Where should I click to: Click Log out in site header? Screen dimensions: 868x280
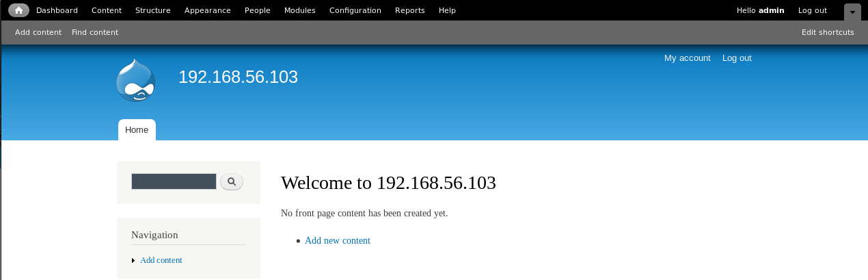click(x=737, y=58)
